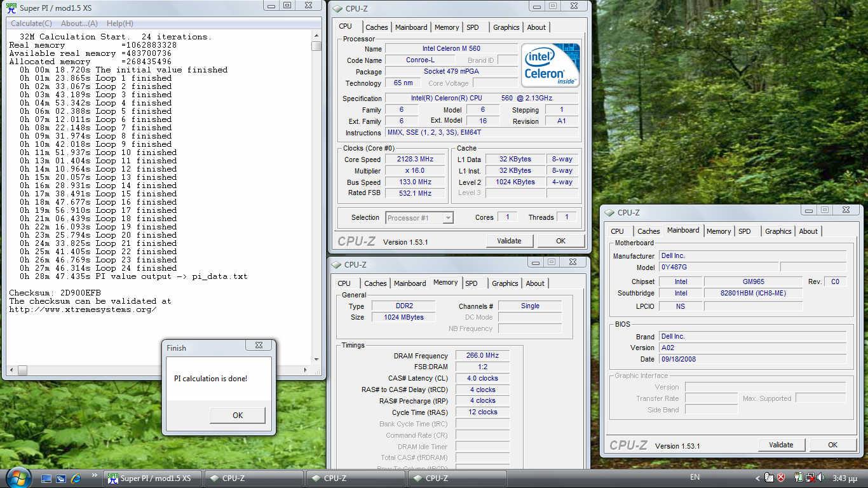
Task: Switch to Memory tab in top CPU-Z window
Action: 447,27
